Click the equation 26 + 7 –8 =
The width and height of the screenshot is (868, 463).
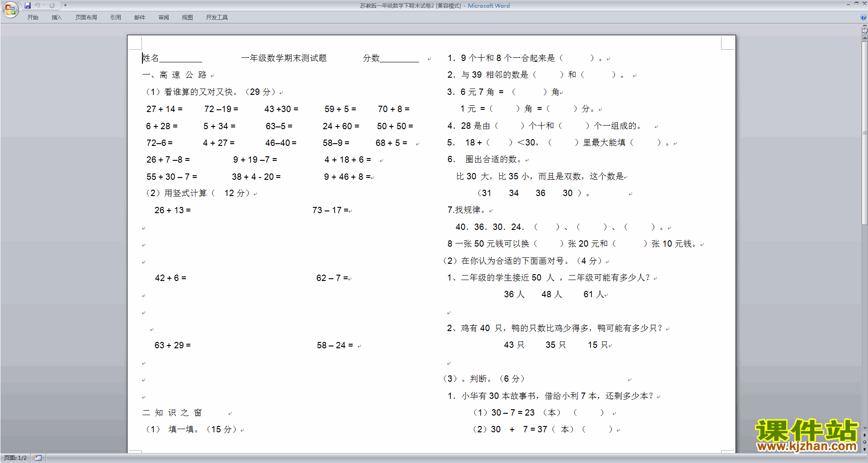(x=168, y=159)
